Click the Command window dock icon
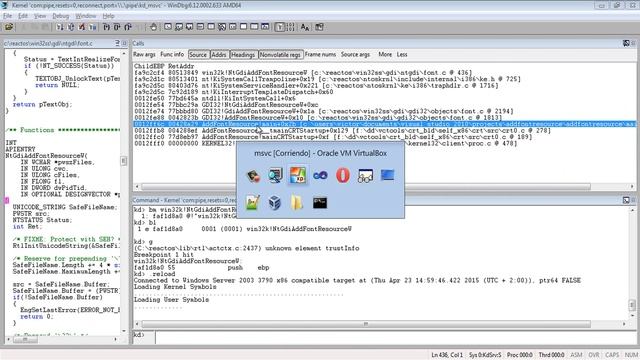640x360 pixels. 626,200
